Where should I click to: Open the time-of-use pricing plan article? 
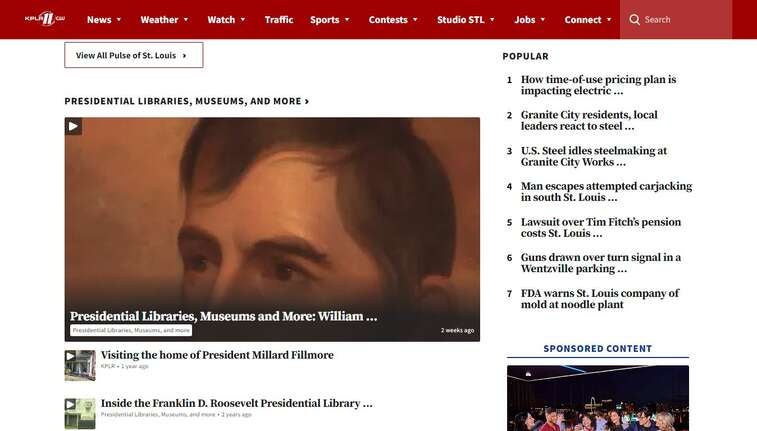tap(598, 85)
